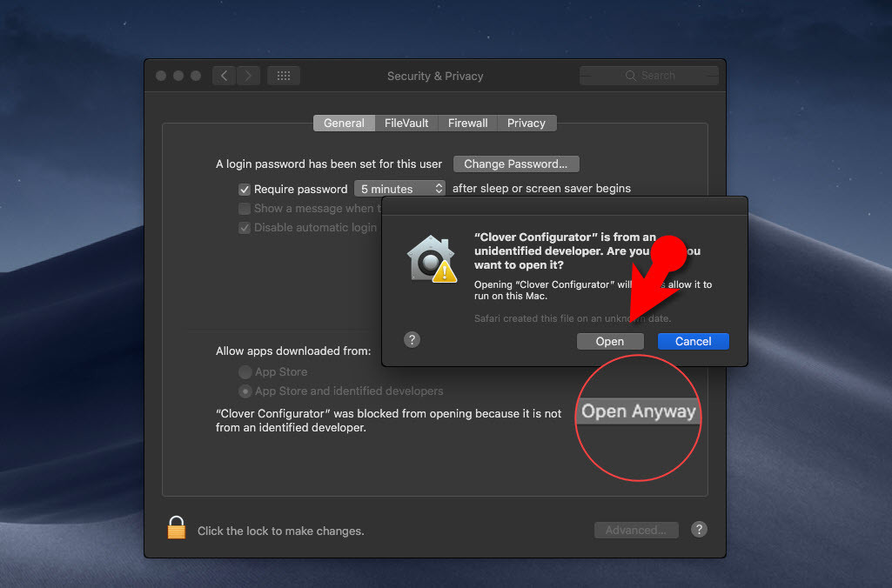Viewport: 892px width, 588px height.
Task: Open help in the Clover Configurator dialog
Action: pyautogui.click(x=412, y=340)
